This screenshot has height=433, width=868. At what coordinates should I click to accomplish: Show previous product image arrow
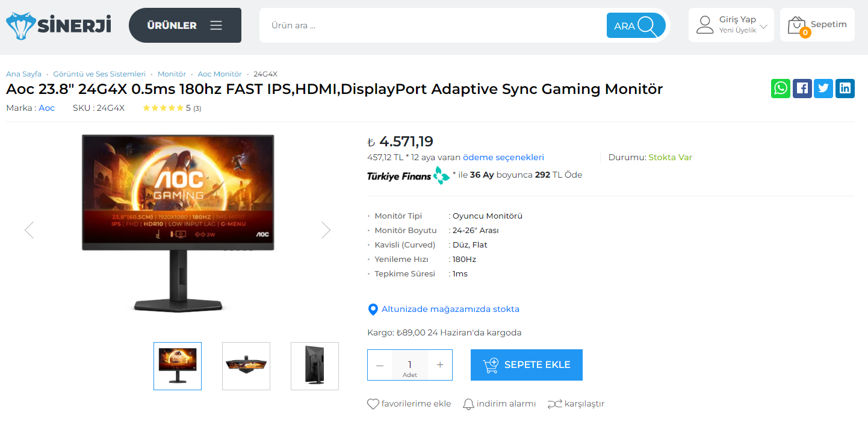29,230
